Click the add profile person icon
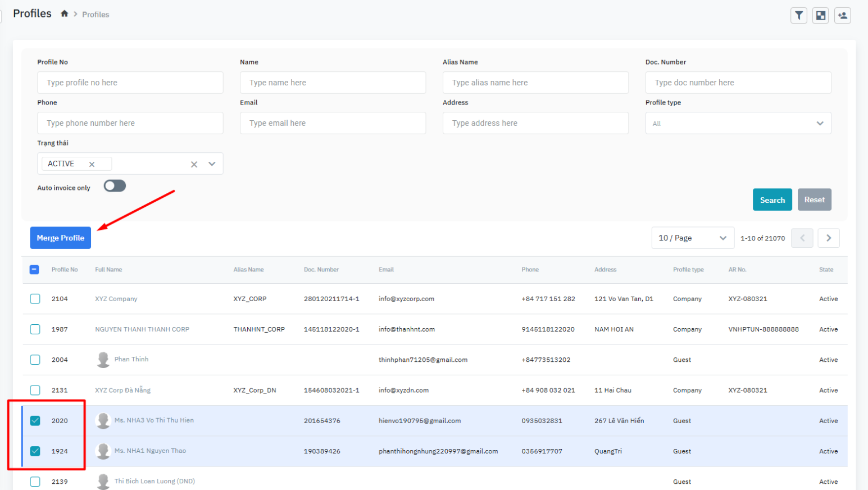This screenshot has width=868, height=490. point(842,16)
